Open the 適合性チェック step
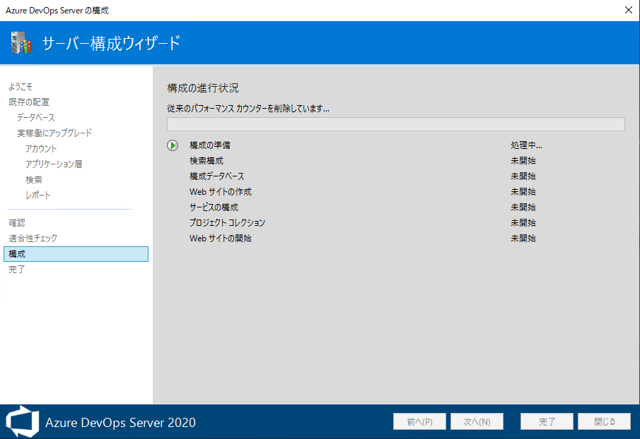The height and width of the screenshot is (439, 640). coord(33,238)
